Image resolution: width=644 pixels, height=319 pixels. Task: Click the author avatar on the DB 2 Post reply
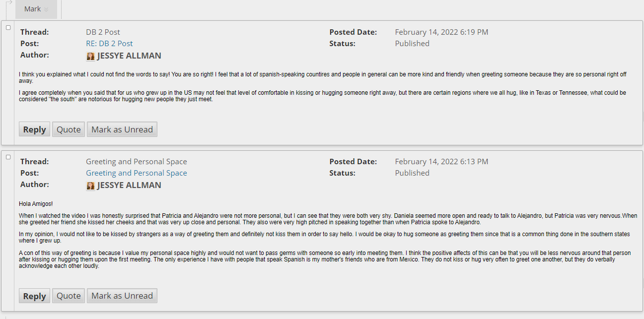coord(90,56)
